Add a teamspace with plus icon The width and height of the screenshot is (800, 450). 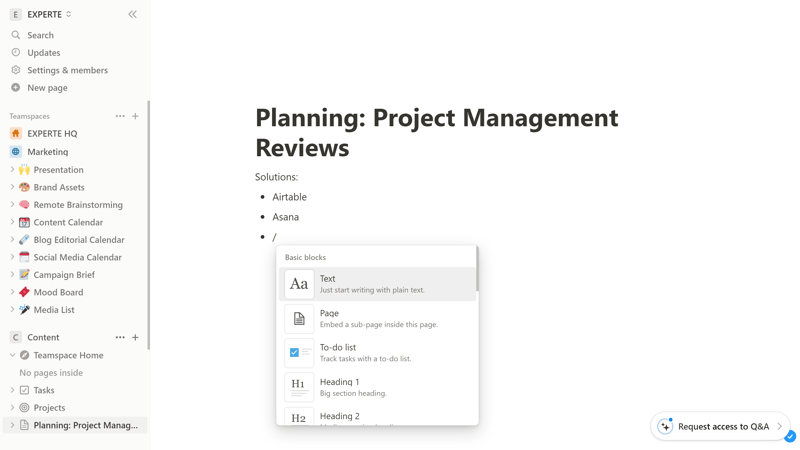[135, 116]
